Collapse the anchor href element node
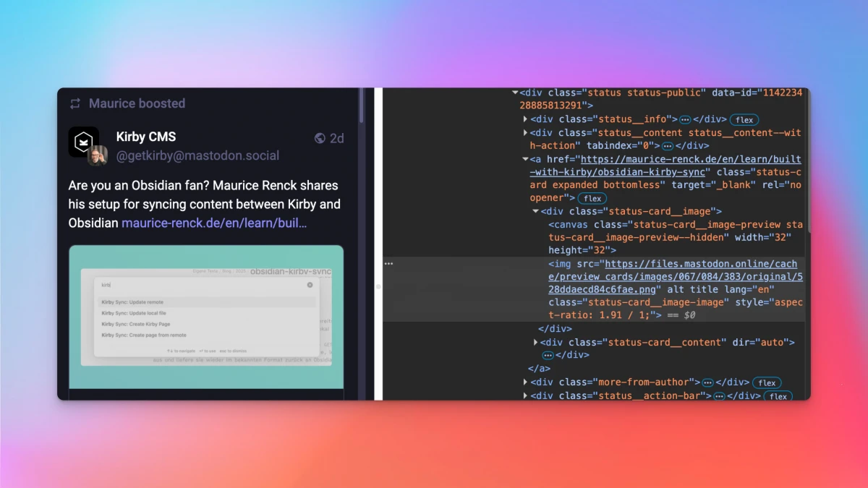 526,159
